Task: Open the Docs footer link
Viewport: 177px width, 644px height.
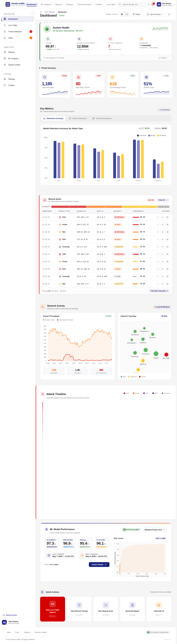Action: tap(17, 632)
